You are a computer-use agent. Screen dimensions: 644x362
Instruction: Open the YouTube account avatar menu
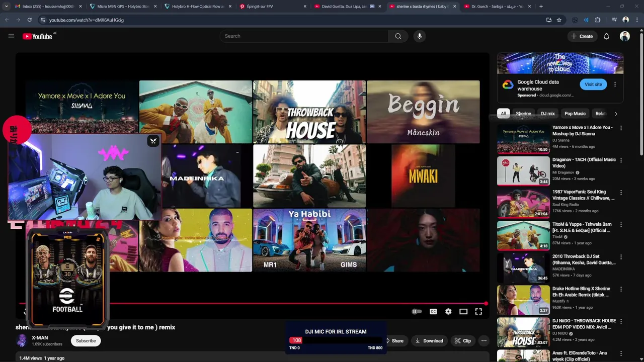coord(625,36)
